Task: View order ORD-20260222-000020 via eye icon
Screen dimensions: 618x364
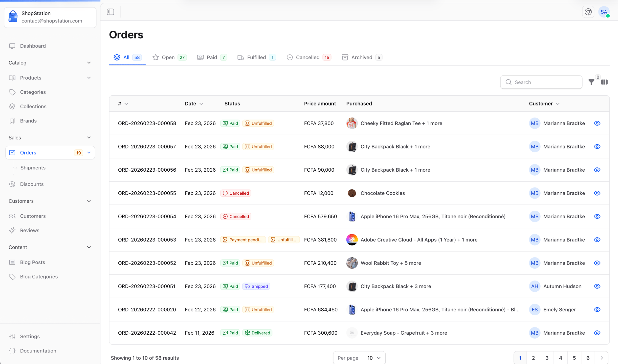Action: coord(597,310)
